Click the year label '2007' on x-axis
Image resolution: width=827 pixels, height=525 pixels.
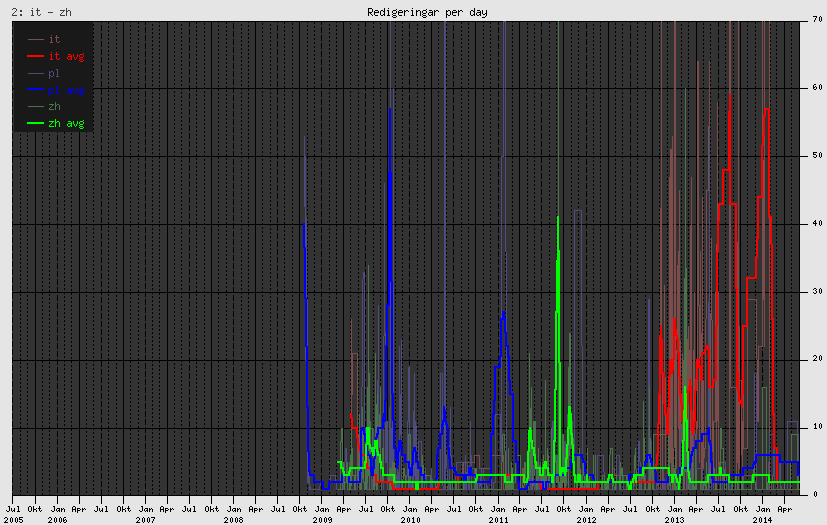(146, 520)
